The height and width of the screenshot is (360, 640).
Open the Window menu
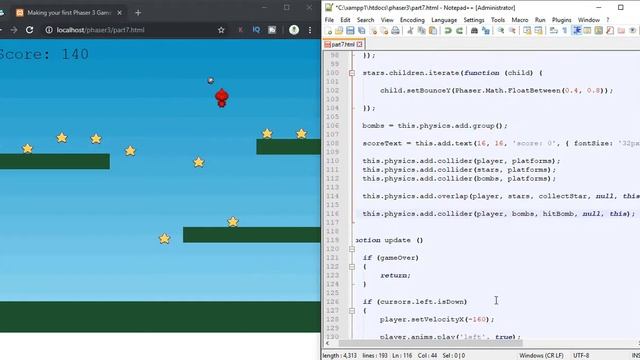click(x=589, y=20)
